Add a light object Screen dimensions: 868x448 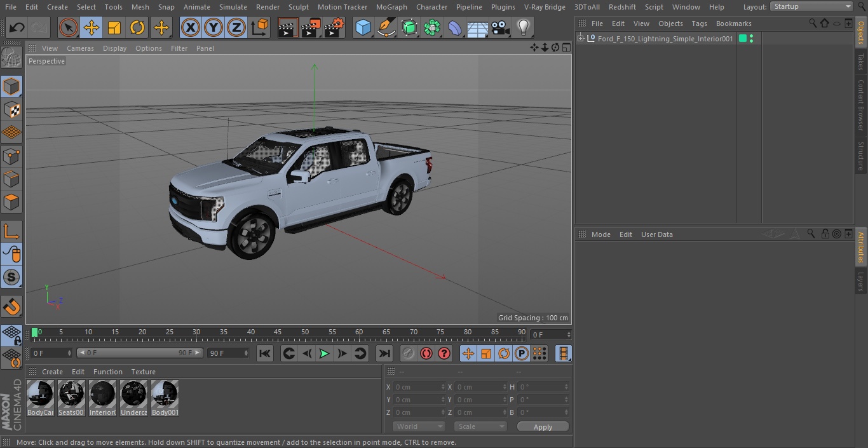[524, 27]
